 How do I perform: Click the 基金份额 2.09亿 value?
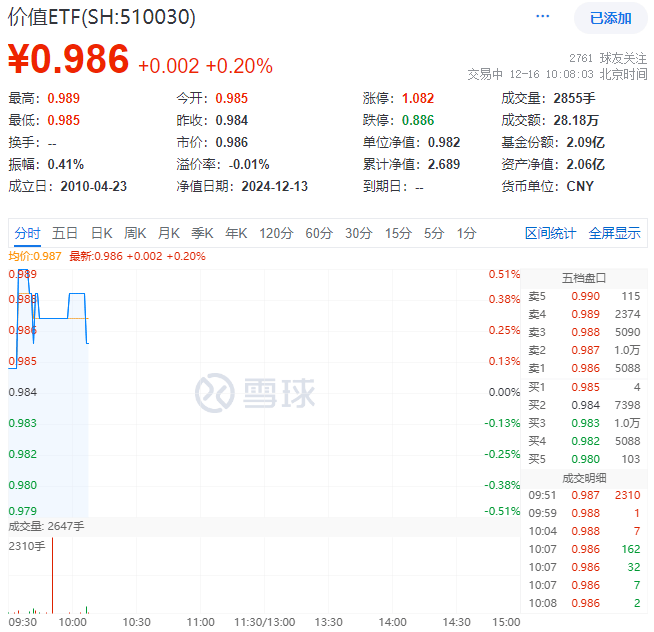585,143
